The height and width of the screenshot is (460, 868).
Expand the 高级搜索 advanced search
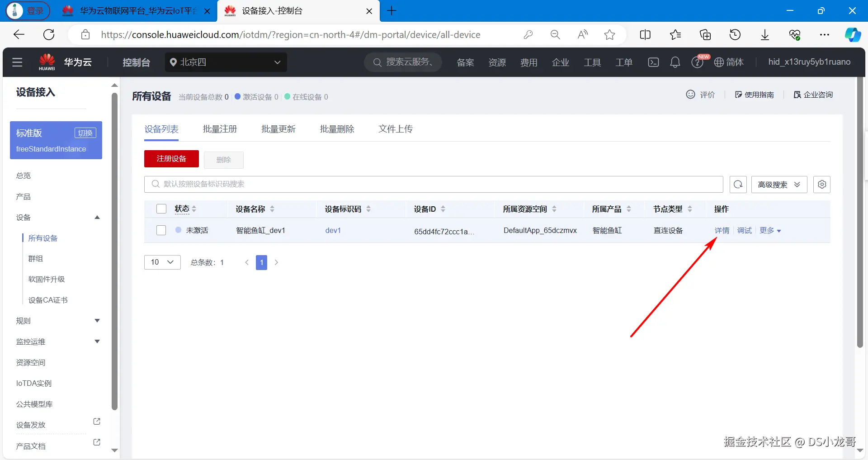779,185
